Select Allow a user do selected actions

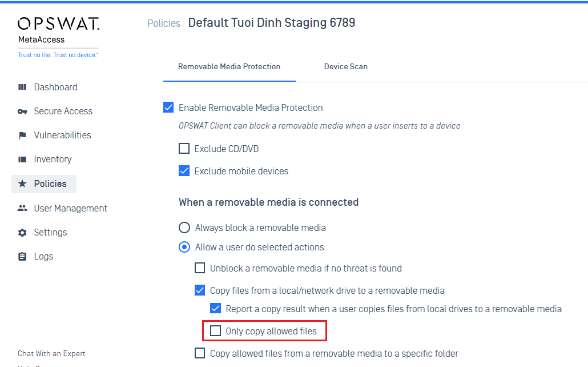[184, 247]
